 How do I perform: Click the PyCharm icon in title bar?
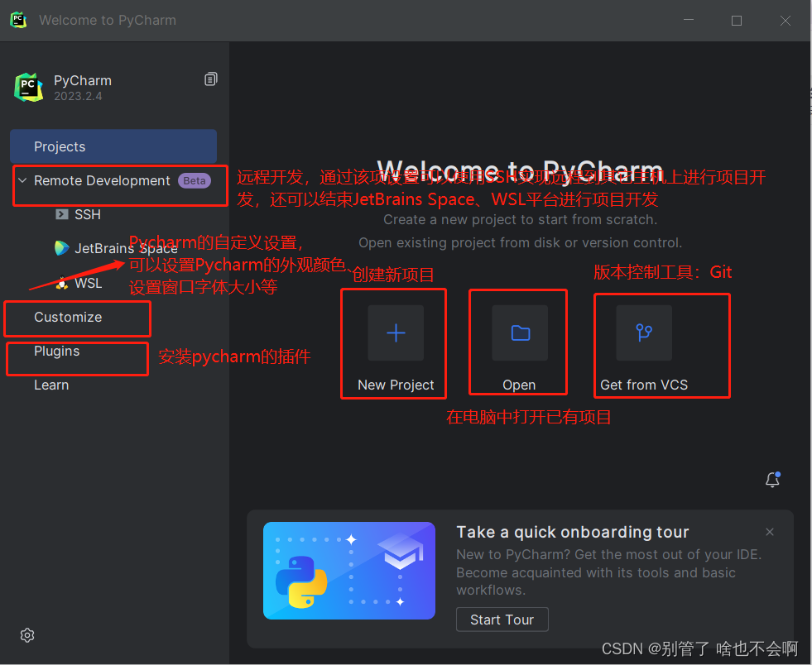coord(18,20)
